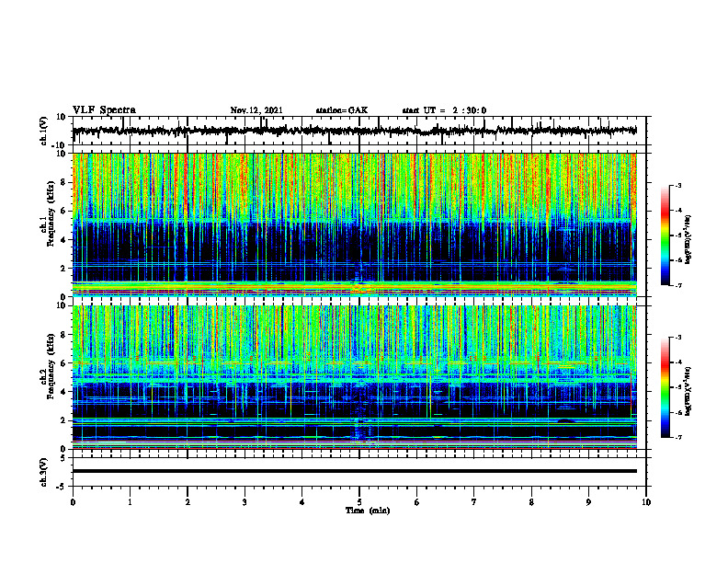The height and width of the screenshot is (563, 728).
Task: Click the ch.1 voltage waveform trace
Action: (354, 131)
